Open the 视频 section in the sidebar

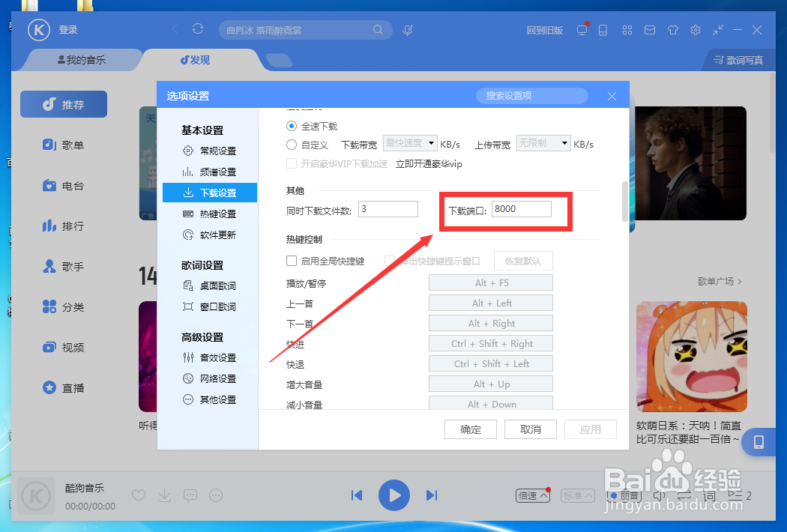[x=64, y=347]
